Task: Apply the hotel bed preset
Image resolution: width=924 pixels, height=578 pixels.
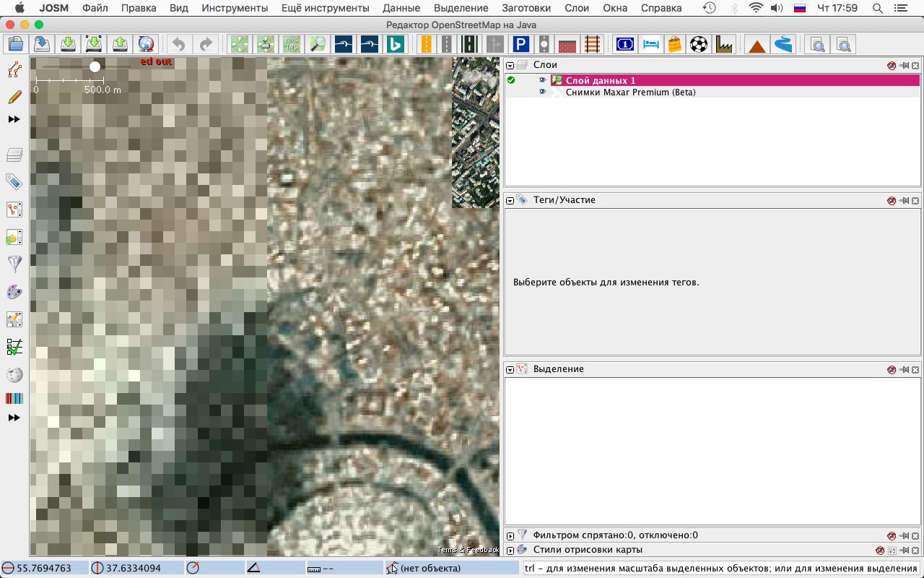Action: click(650, 44)
